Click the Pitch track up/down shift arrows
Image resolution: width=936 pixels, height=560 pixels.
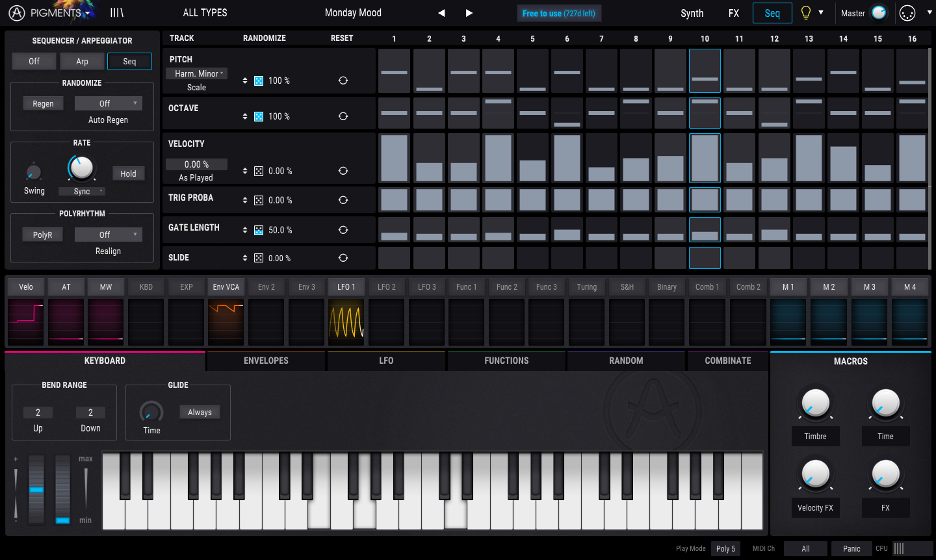click(245, 81)
